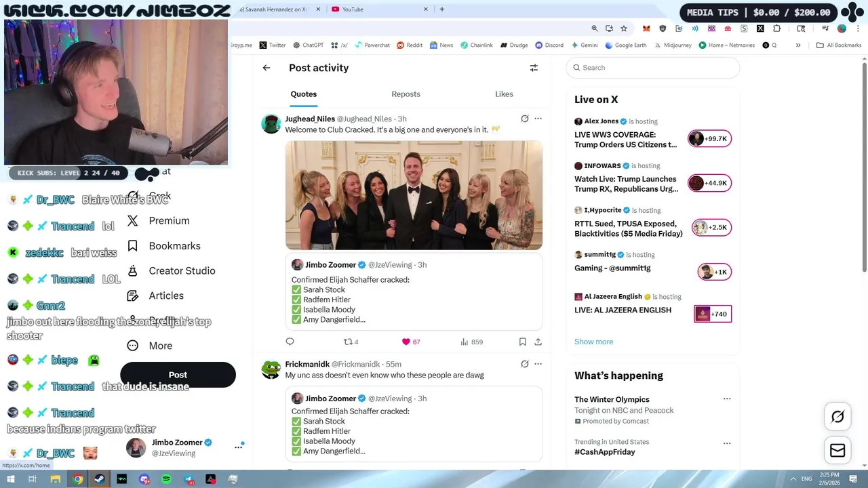The width and height of the screenshot is (868, 488).
Task: Open the Discord bookmark
Action: click(x=549, y=45)
